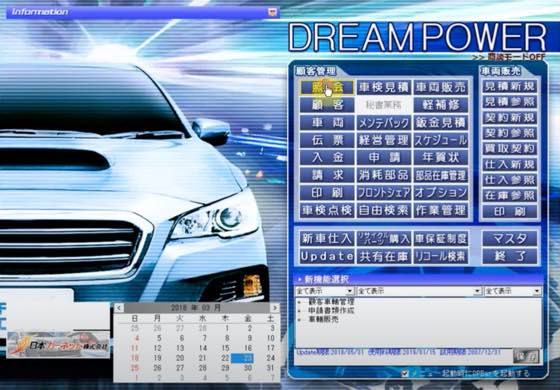Toggle the menu startup OPBar checkbox
The width and height of the screenshot is (560, 390).
click(405, 374)
